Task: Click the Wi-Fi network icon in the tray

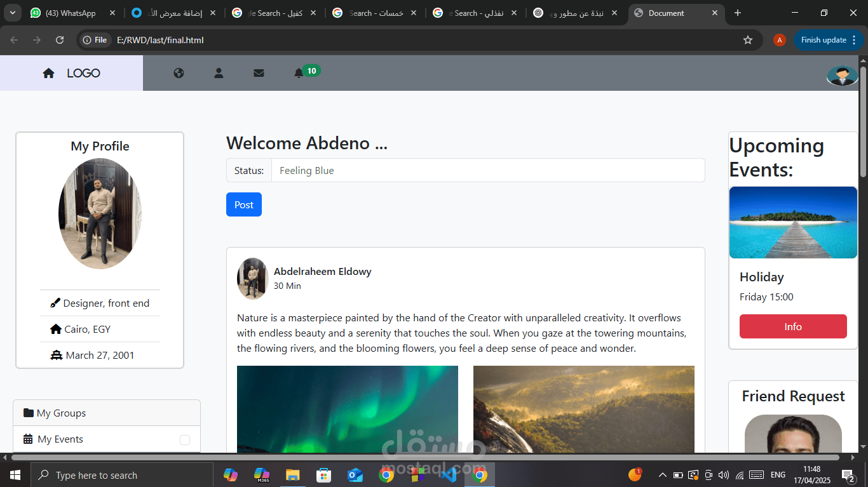Action: 740,475
